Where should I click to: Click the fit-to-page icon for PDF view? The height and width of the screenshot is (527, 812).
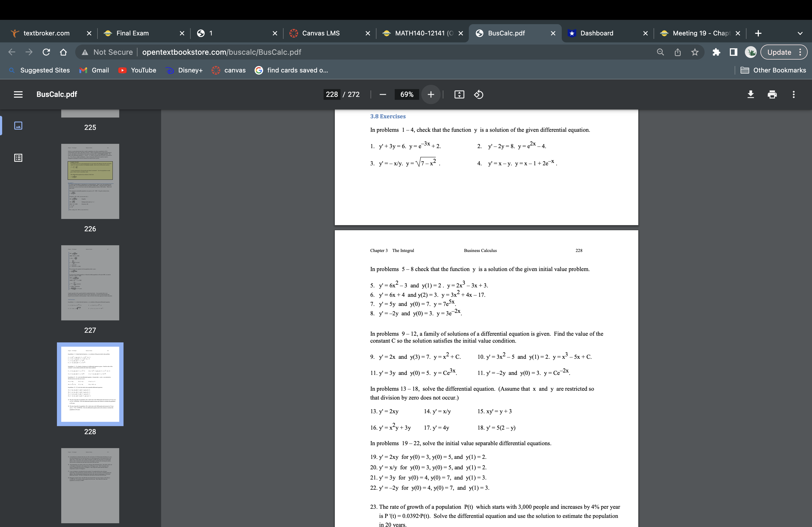[459, 94]
